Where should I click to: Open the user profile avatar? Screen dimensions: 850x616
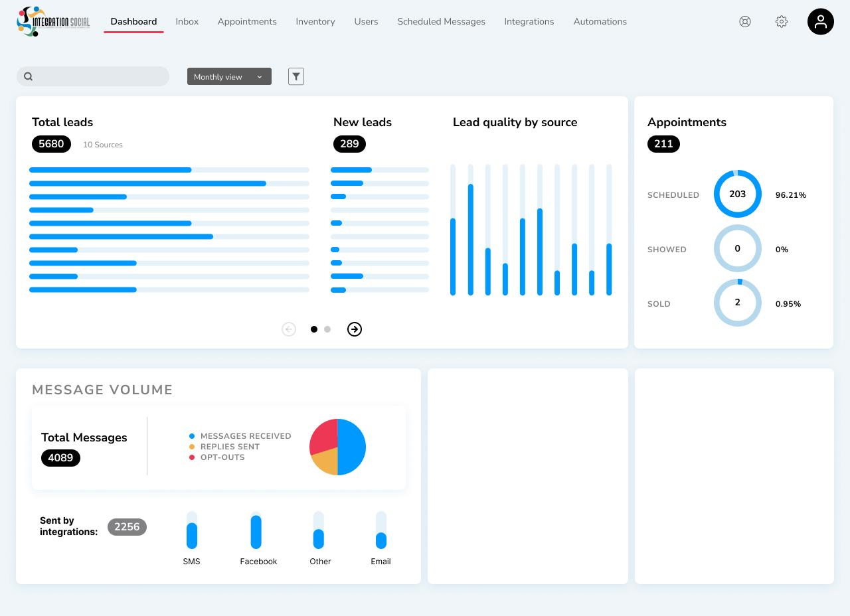point(821,21)
